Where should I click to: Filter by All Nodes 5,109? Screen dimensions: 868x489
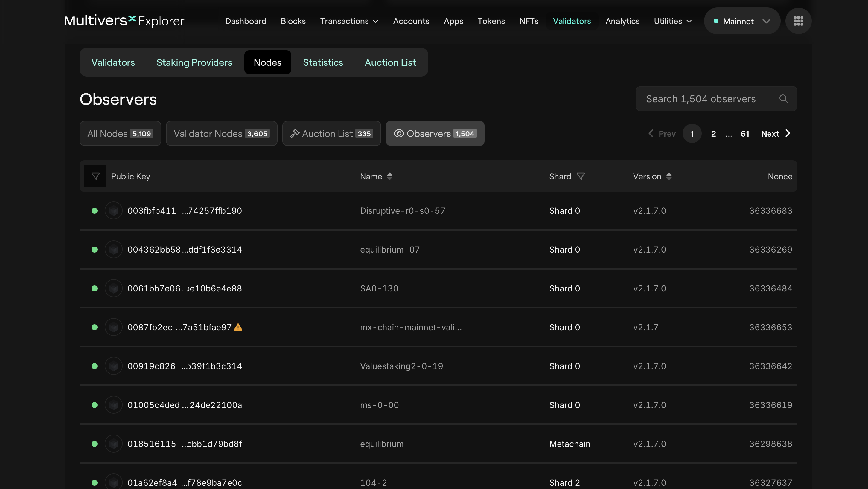[x=120, y=133]
